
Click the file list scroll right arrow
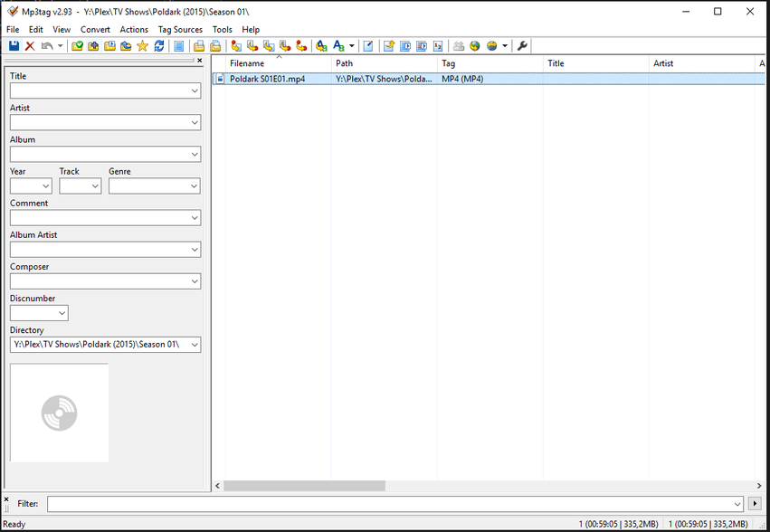[759, 486]
